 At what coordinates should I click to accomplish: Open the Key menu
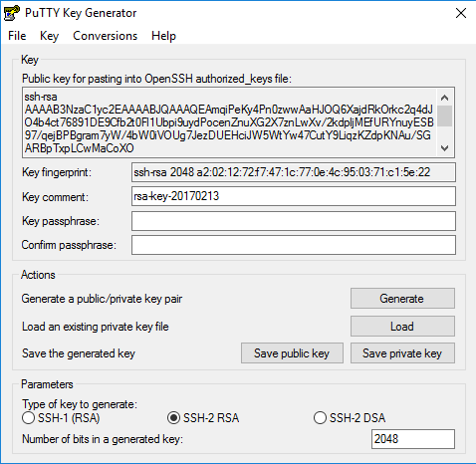(49, 36)
